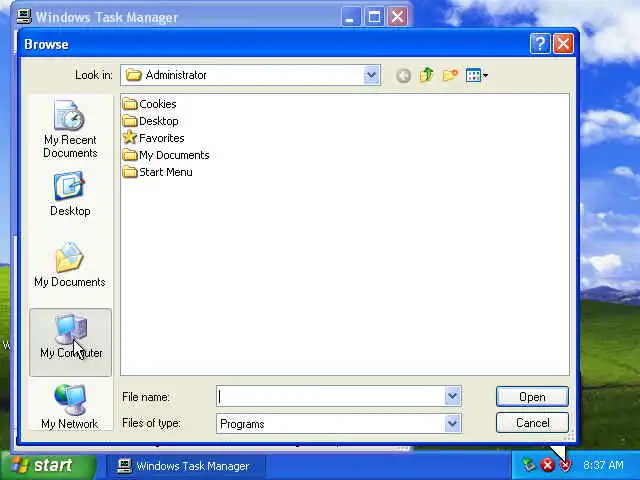
Task: Click the Task Manager title bar icon
Action: point(24,16)
